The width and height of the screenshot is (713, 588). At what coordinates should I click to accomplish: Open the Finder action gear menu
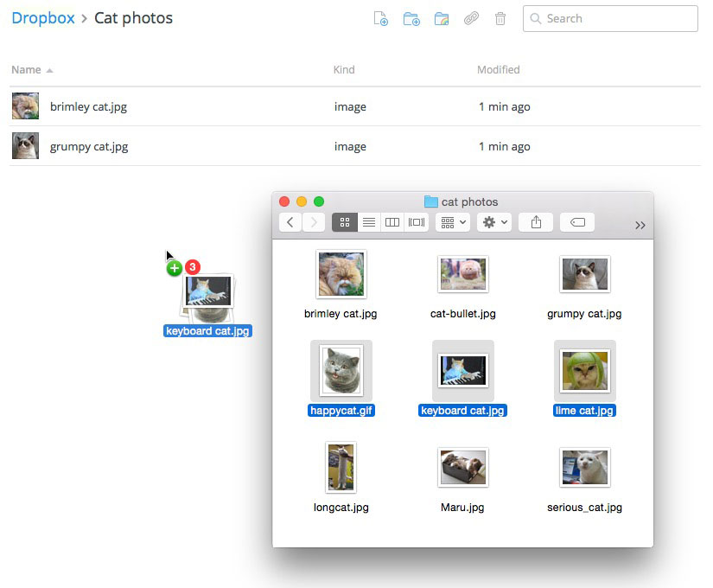(x=493, y=221)
